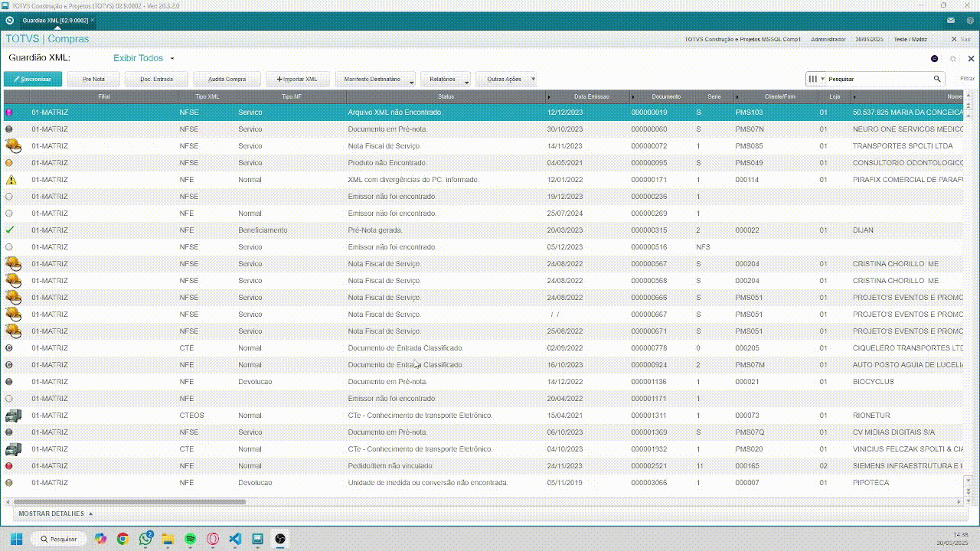Click green checkmark icon of document 000000315

(x=10, y=230)
